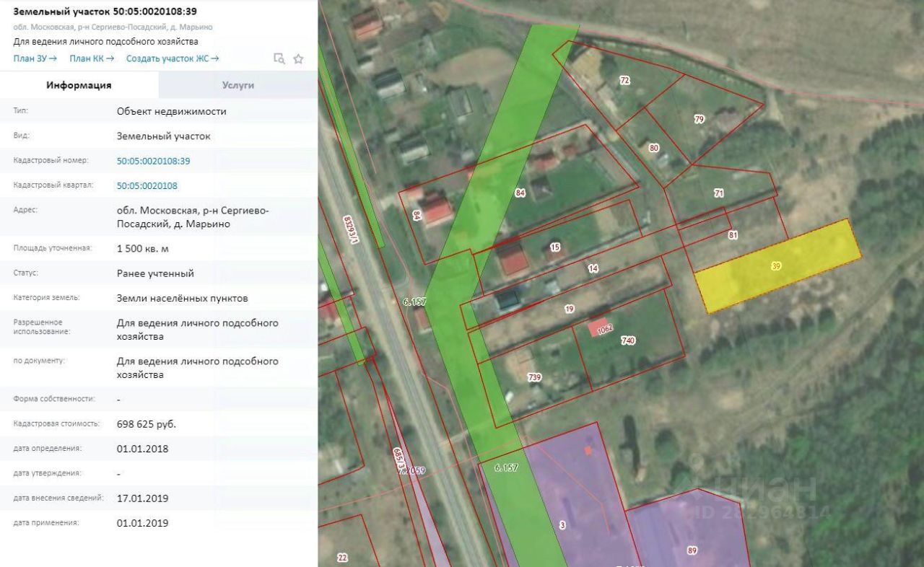Open cadastral quarter 50:05:0020108 link
This screenshot has height=567, width=924.
point(147,185)
